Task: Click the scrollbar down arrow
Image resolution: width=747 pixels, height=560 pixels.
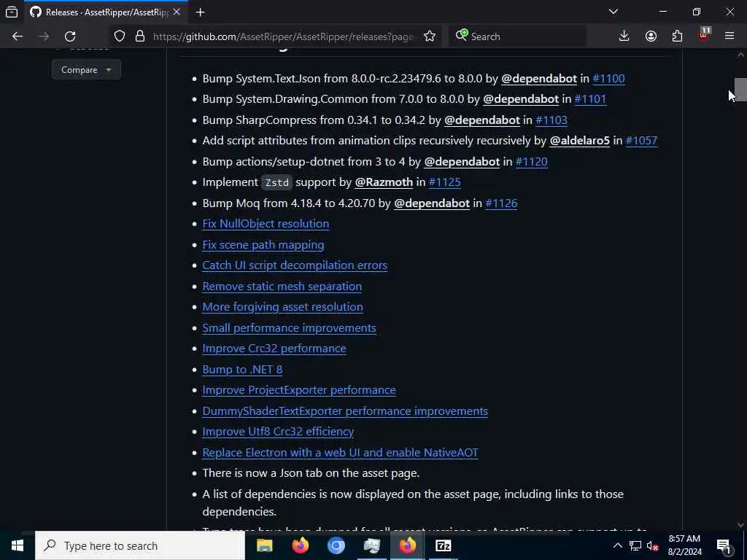Action: [x=740, y=525]
